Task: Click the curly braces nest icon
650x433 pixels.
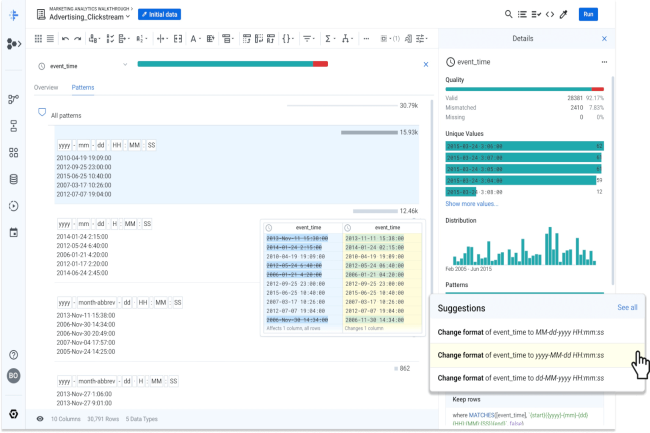Action: pyautogui.click(x=288, y=39)
